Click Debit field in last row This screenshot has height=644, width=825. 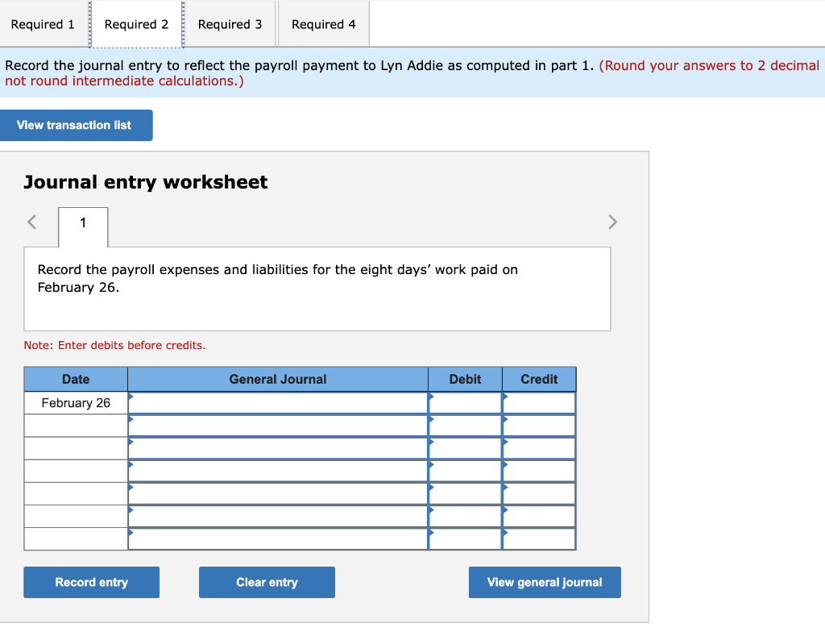[x=465, y=538]
